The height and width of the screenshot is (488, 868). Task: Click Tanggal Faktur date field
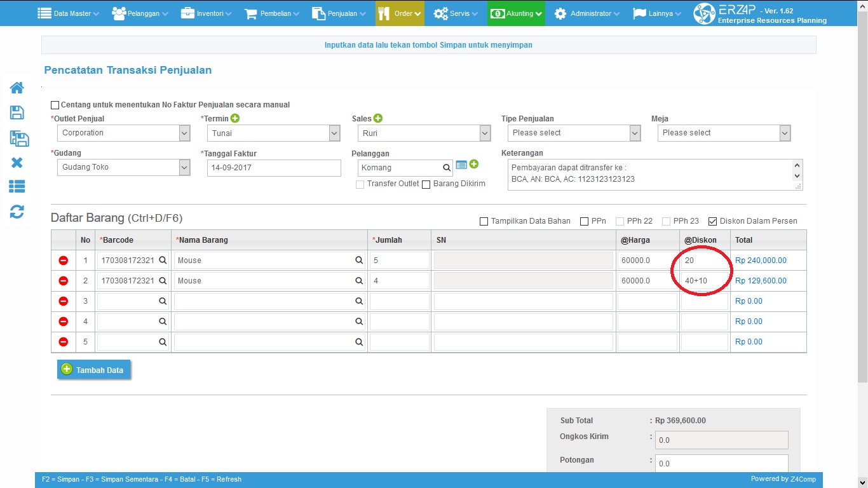point(274,168)
